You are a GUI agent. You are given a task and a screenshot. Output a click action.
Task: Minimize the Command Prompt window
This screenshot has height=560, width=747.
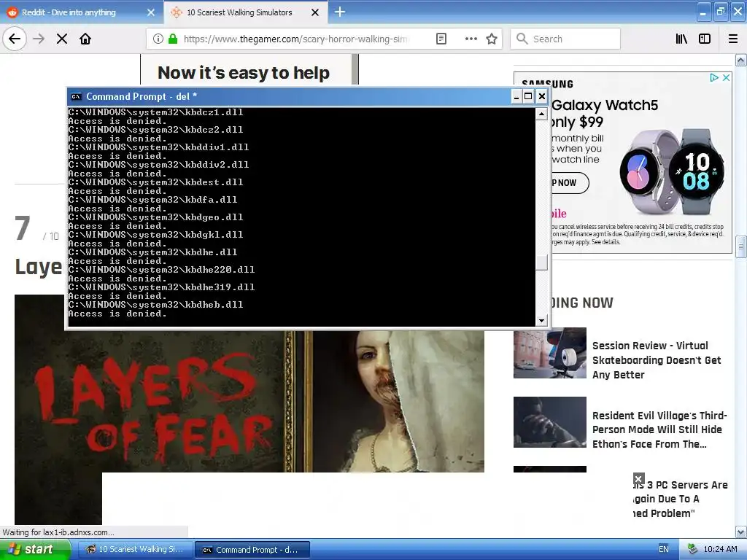[x=516, y=97]
